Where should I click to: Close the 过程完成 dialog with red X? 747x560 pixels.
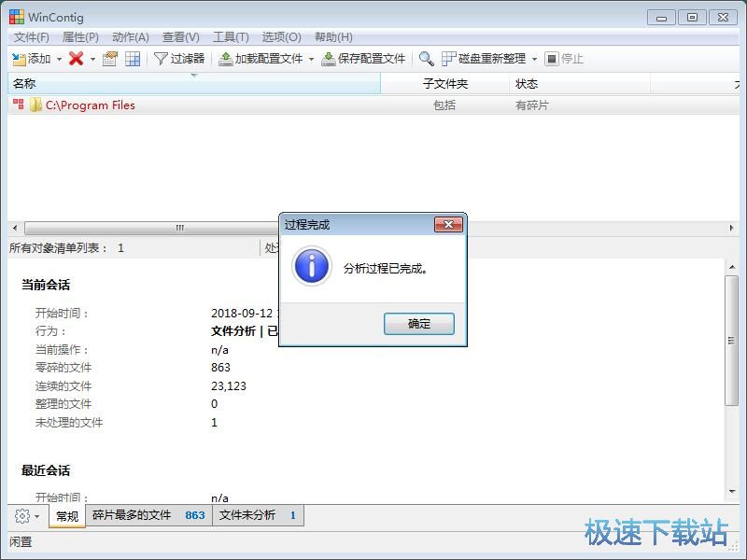click(x=448, y=224)
